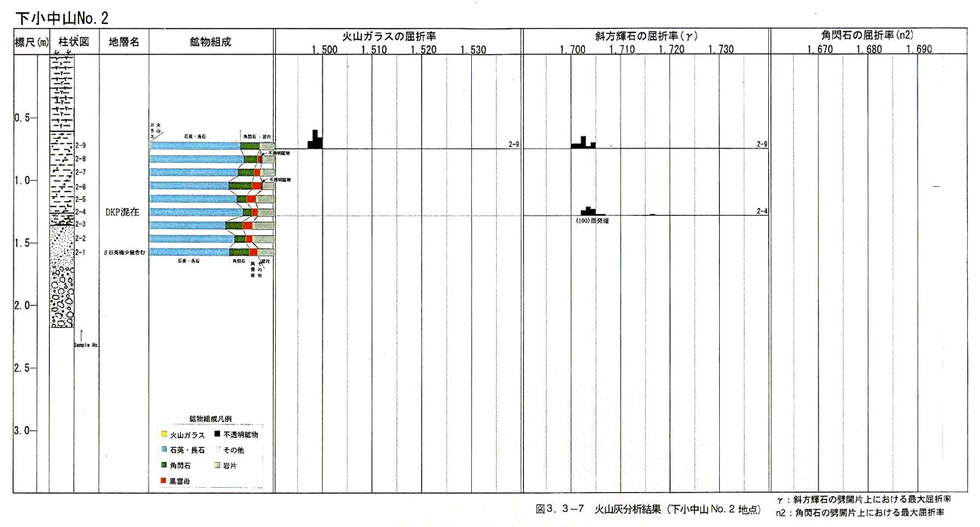Click the orthopyroxene histogram for sample 2-9
980x527 pixels.
pyautogui.click(x=583, y=142)
